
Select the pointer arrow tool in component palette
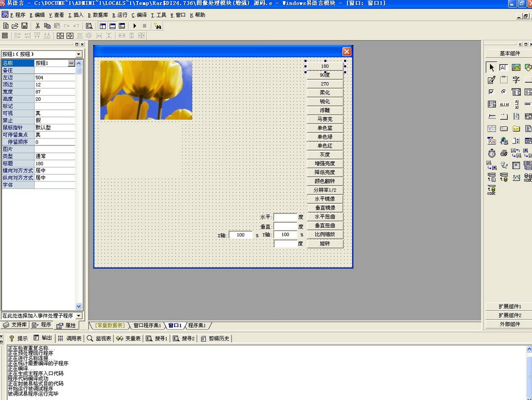(x=491, y=68)
